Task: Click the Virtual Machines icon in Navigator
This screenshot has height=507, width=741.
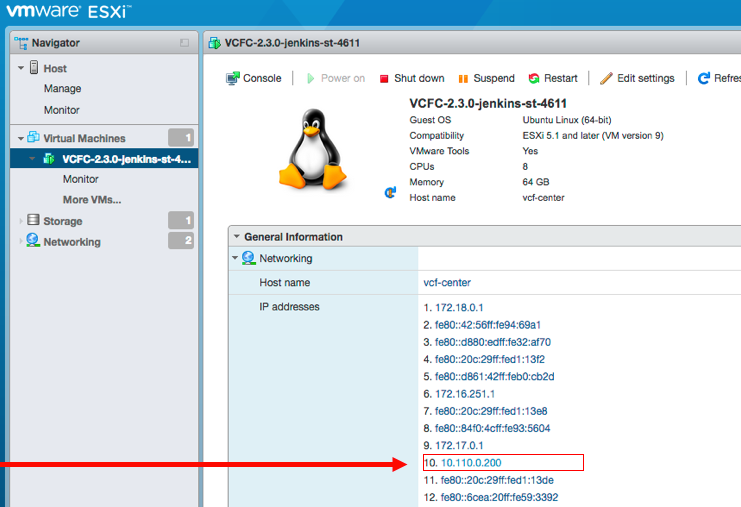Action: coord(33,137)
